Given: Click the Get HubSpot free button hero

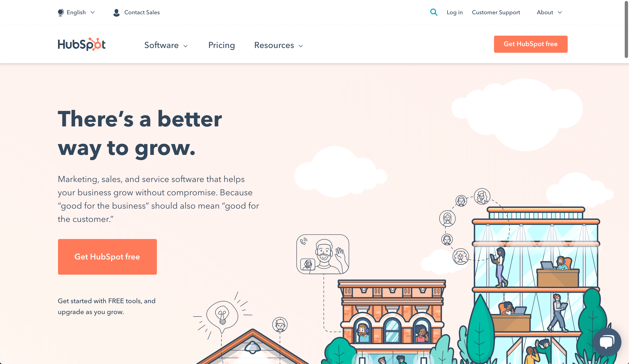Looking at the screenshot, I should click(107, 257).
